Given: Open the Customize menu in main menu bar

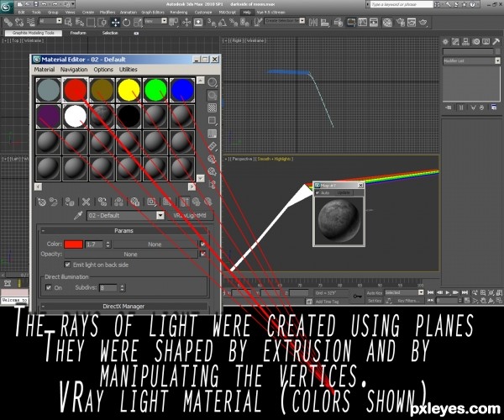Looking at the screenshot, I should 203,13.
